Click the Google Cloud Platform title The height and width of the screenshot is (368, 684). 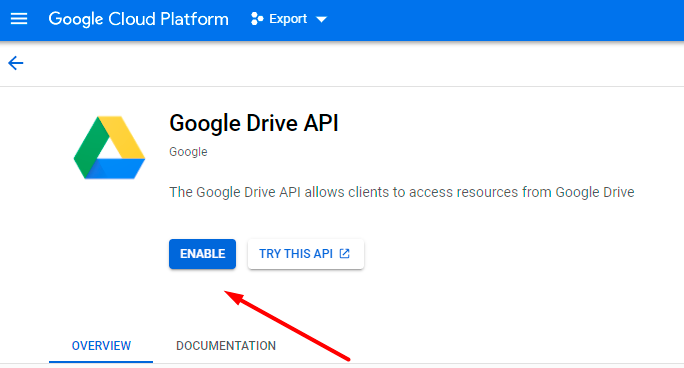coord(138,19)
